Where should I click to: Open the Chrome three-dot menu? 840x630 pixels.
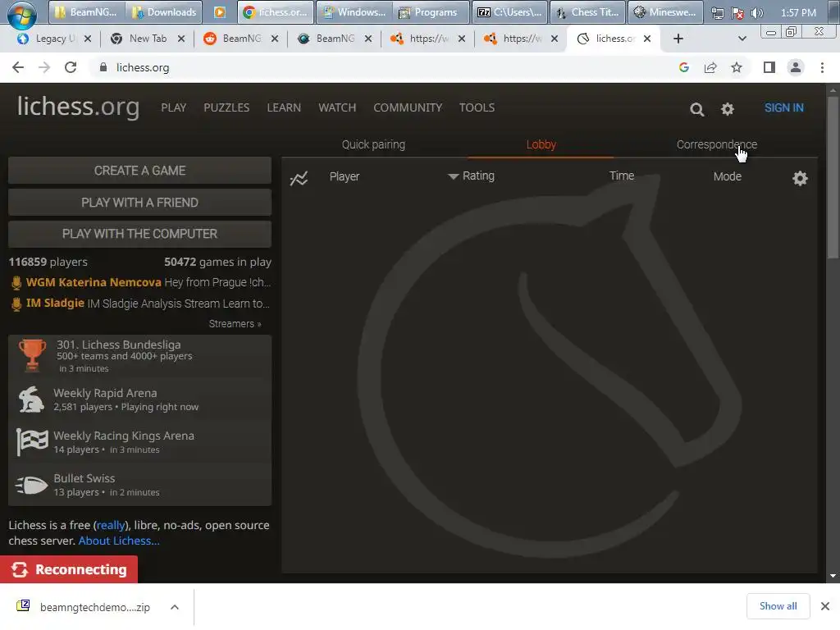tap(822, 67)
